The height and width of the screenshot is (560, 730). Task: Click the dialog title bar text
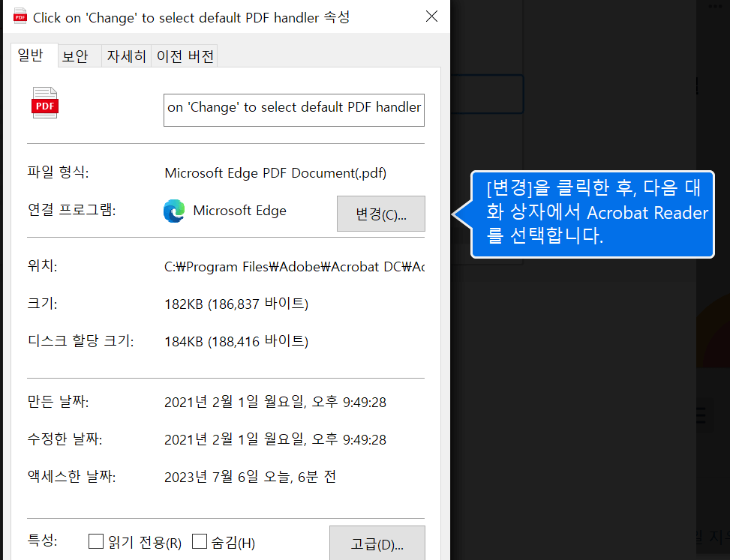click(x=191, y=18)
